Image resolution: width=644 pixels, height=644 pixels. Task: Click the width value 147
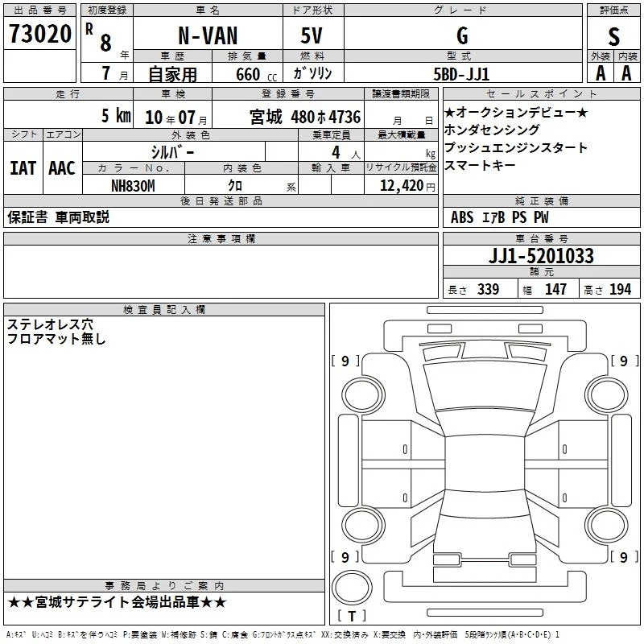[555, 289]
